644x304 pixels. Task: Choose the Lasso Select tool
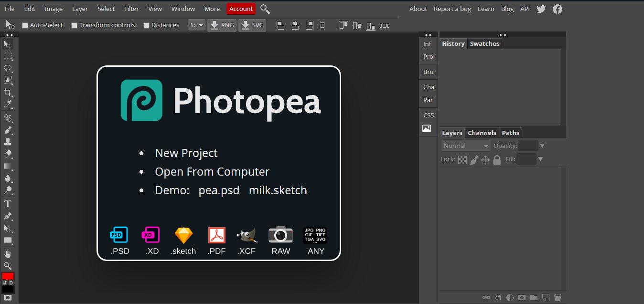pos(8,68)
